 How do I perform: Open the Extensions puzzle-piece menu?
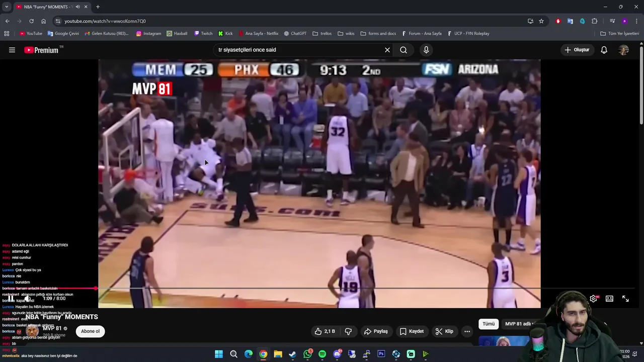[595, 21]
